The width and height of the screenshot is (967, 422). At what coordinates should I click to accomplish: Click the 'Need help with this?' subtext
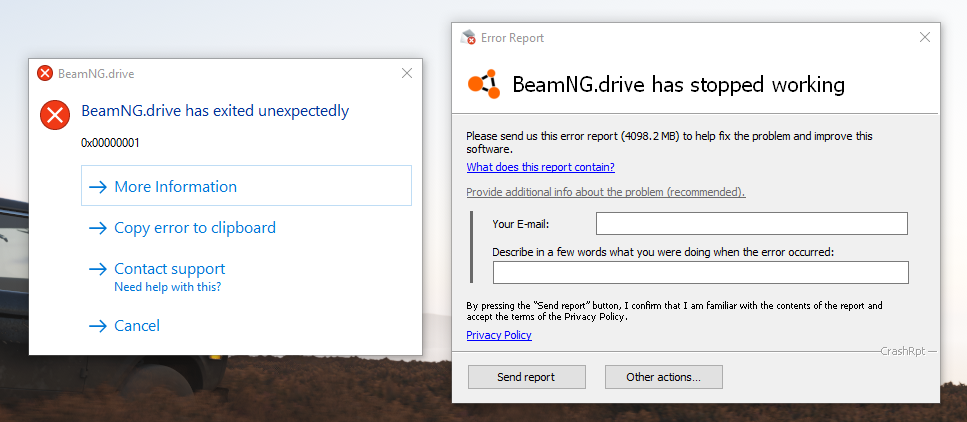click(168, 287)
